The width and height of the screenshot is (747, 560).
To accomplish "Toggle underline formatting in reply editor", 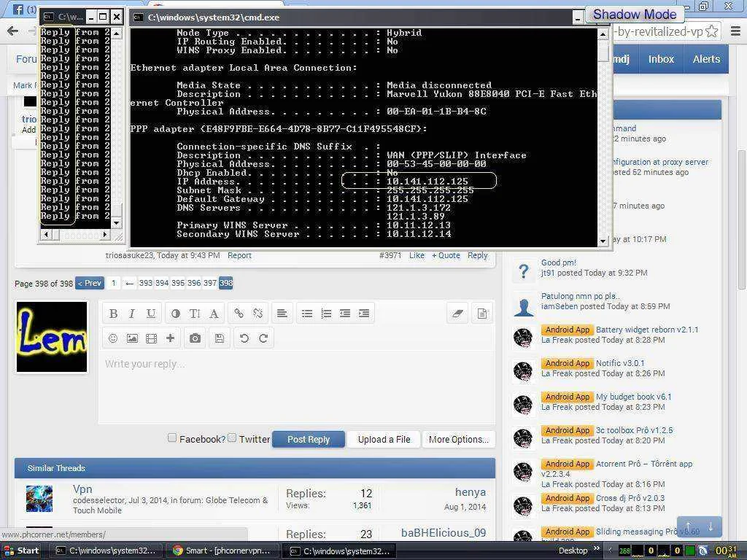I will coord(151,314).
